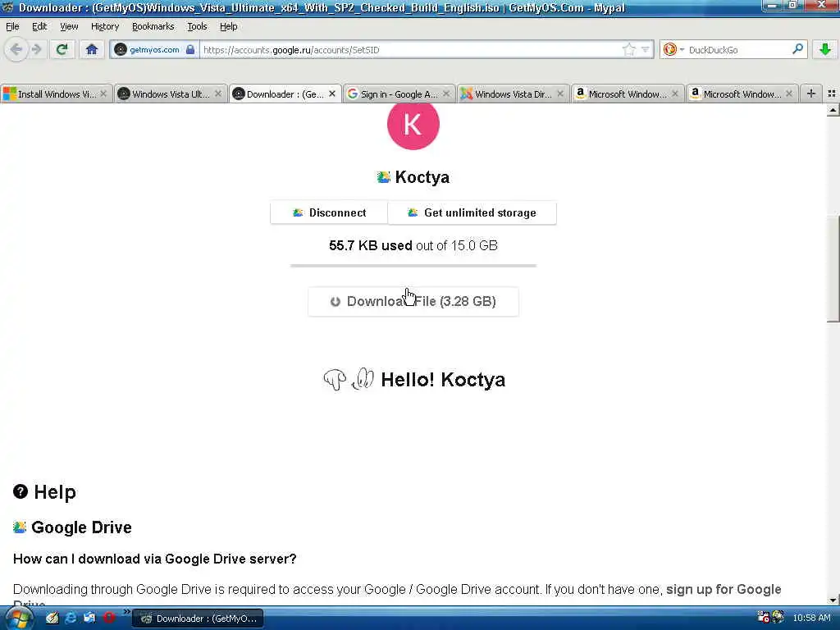Click the search magnifier icon
The height and width of the screenshot is (630, 840).
[x=797, y=49]
